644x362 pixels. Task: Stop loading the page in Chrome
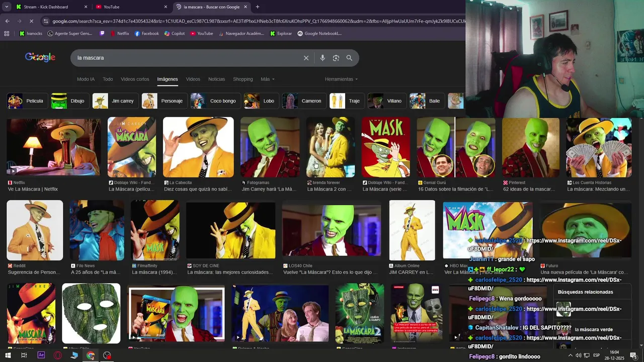click(31, 21)
